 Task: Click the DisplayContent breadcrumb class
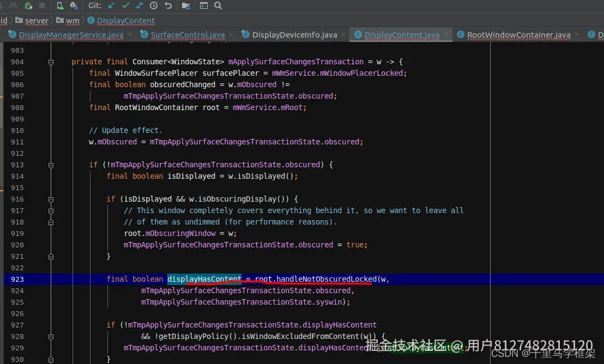tap(121, 20)
